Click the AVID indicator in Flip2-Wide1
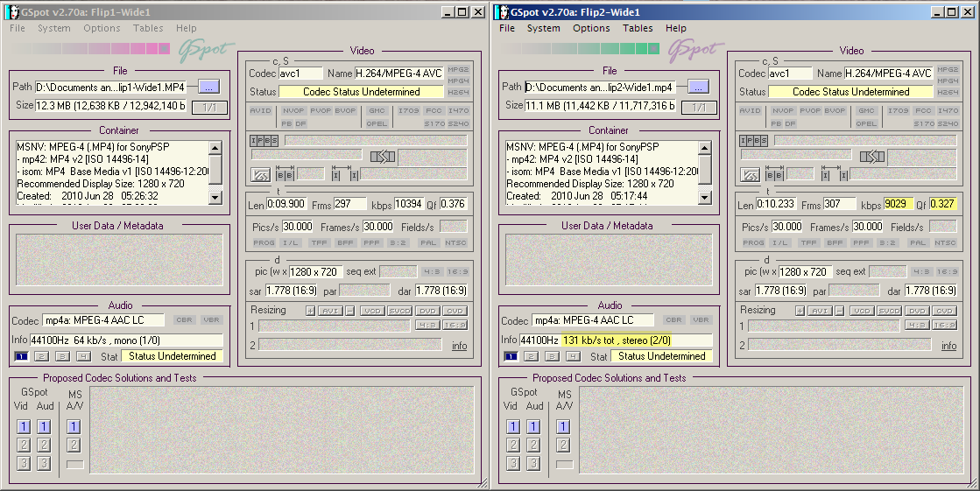This screenshot has height=491, width=980. tap(750, 110)
